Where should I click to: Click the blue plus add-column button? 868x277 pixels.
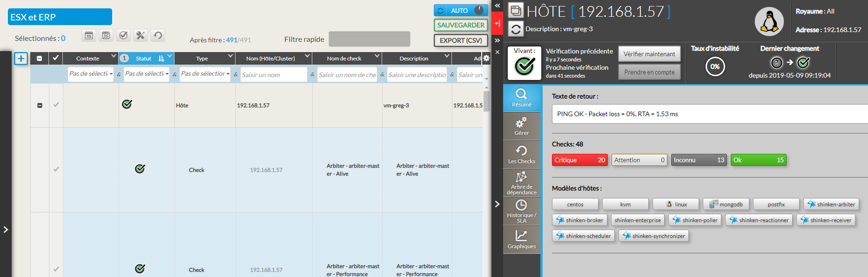pyautogui.click(x=21, y=59)
